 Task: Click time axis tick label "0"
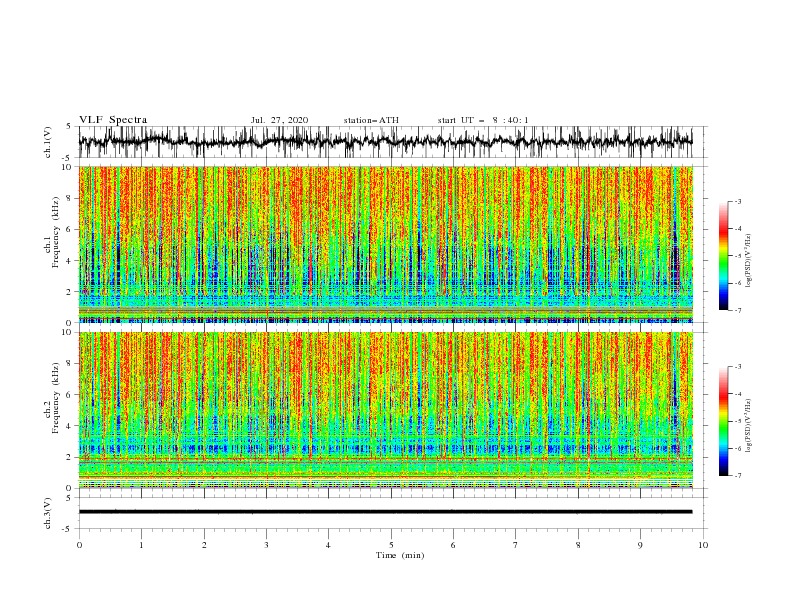79,545
